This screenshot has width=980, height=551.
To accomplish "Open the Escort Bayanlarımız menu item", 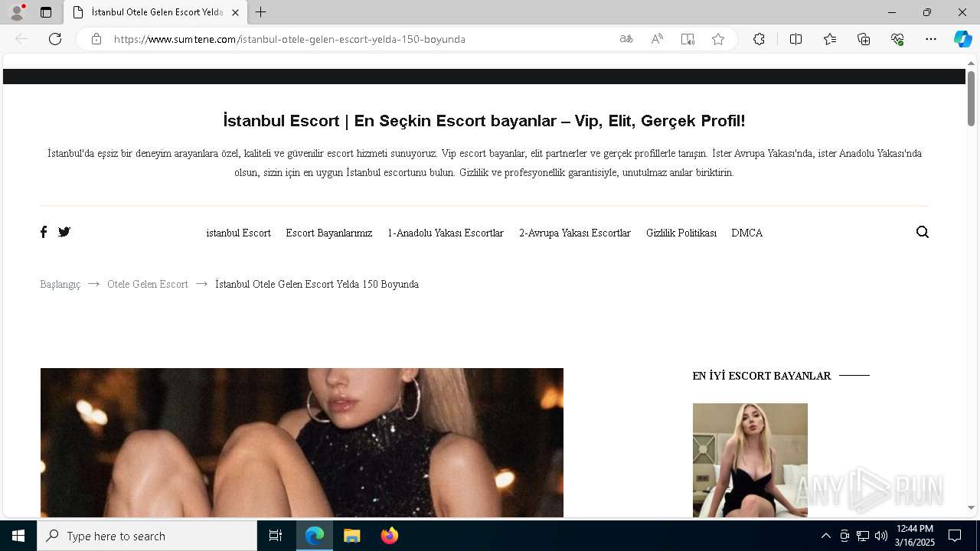I will [x=329, y=233].
